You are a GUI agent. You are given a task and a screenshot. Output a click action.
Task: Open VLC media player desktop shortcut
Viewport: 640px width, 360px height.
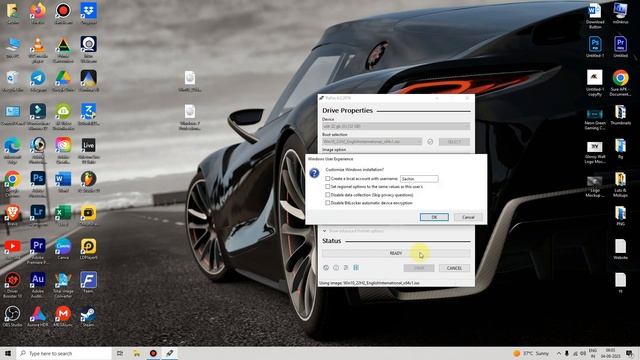[38, 49]
